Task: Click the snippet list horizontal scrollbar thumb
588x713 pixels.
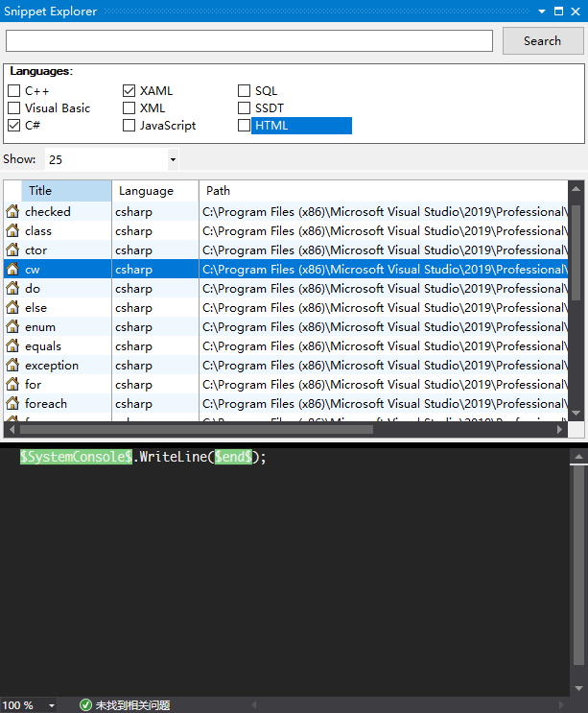Action: click(192, 430)
